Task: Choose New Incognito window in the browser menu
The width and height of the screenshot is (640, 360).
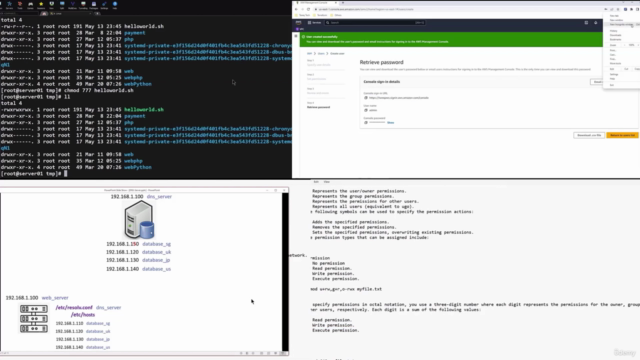Action: point(621,24)
